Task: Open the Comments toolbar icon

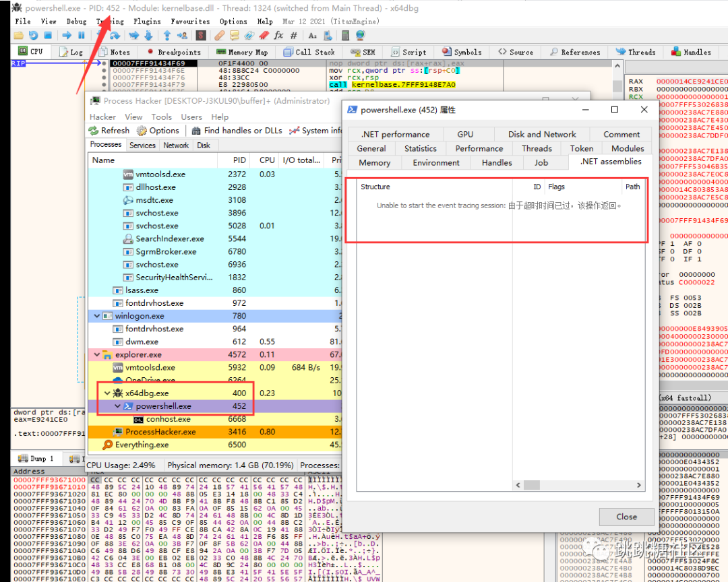Action: pyautogui.click(x=235, y=35)
